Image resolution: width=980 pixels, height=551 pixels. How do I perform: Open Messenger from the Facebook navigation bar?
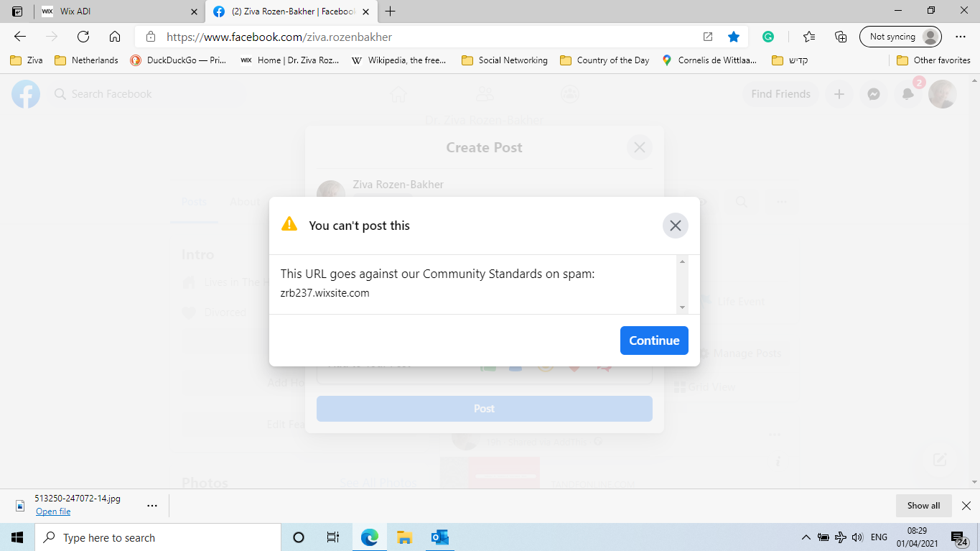click(x=873, y=93)
